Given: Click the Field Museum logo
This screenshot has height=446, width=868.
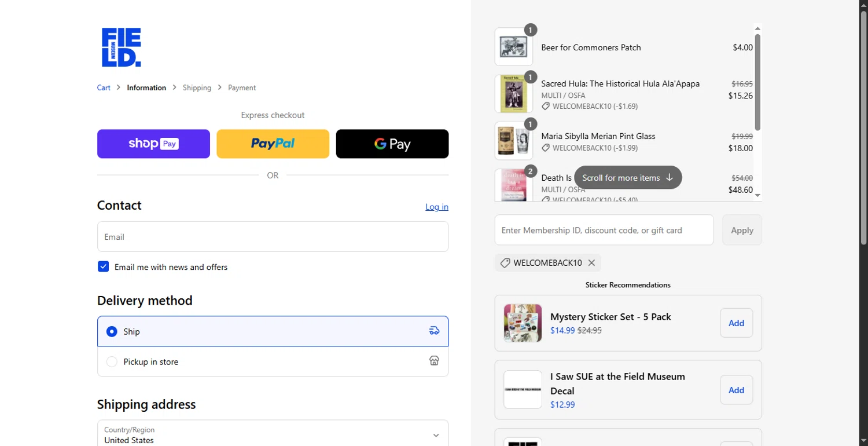Looking at the screenshot, I should 122,47.
